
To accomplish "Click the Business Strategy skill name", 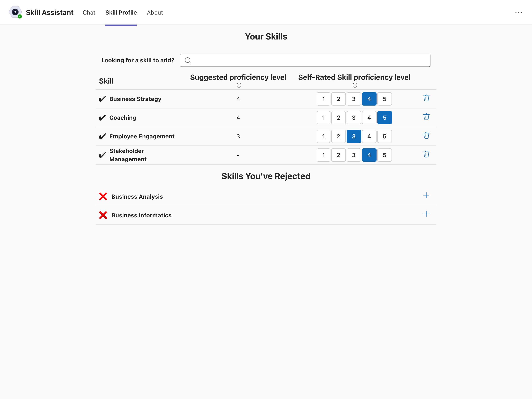I will tap(135, 99).
